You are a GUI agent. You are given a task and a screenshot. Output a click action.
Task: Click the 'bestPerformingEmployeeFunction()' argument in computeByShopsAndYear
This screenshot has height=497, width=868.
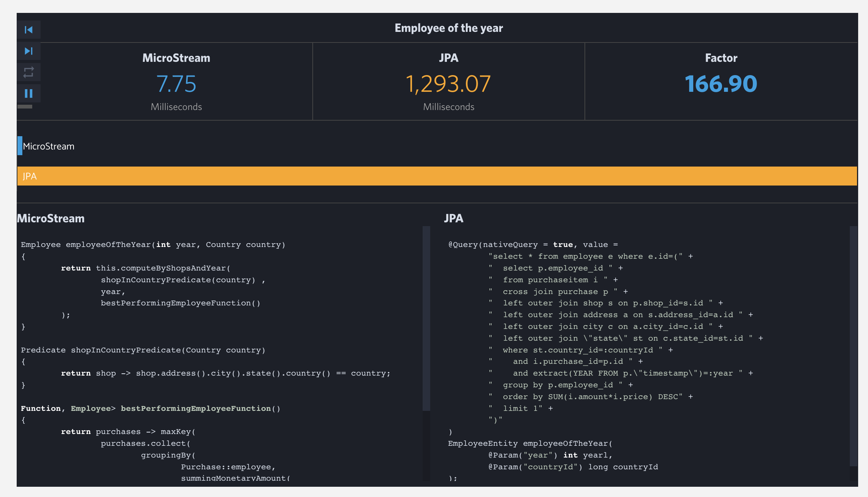point(181,303)
